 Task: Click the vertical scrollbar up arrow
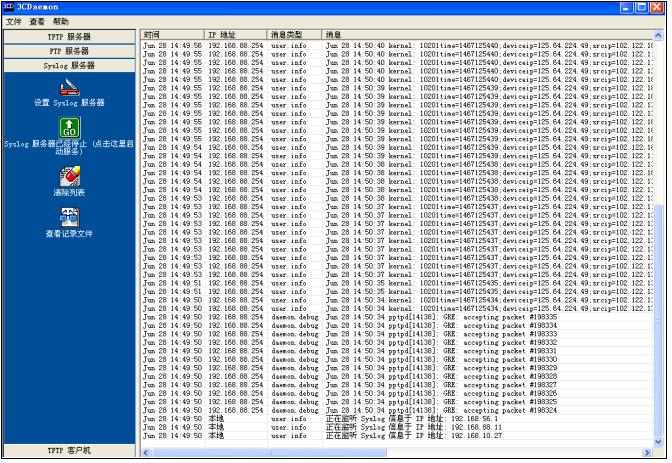pyautogui.click(x=658, y=35)
